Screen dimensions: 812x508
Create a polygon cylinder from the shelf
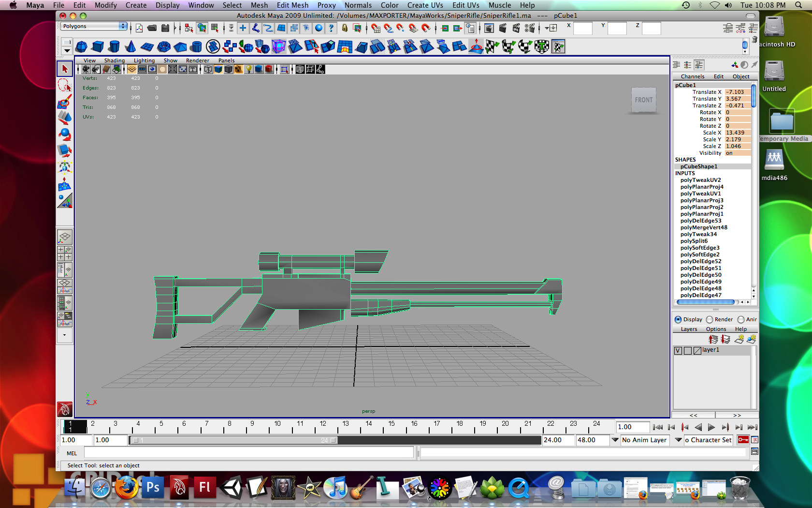[114, 46]
